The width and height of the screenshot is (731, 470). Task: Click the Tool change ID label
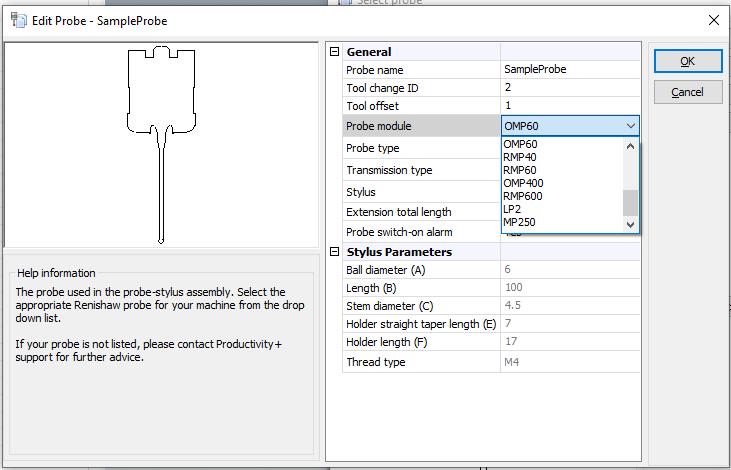click(382, 88)
